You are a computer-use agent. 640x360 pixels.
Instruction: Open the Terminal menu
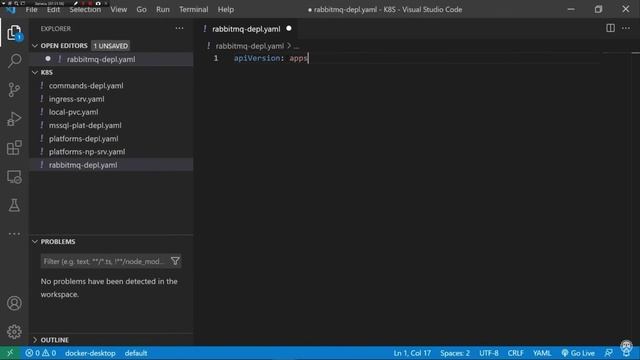point(193,9)
